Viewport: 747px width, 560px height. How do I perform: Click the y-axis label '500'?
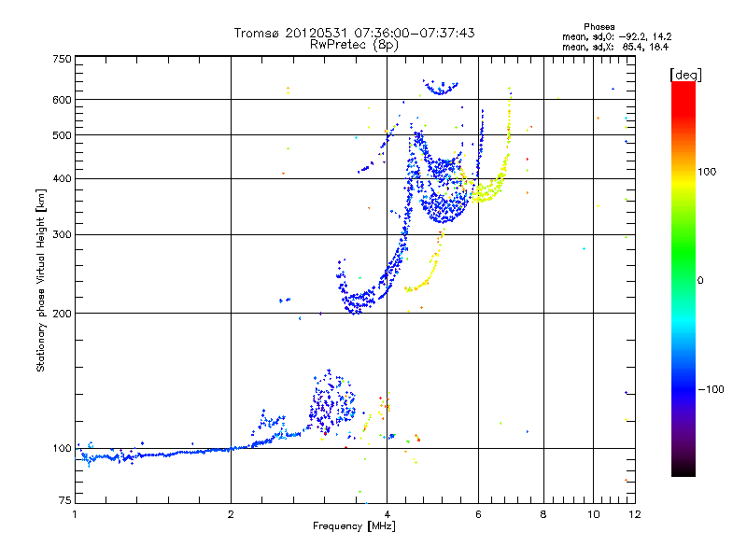tap(63, 135)
